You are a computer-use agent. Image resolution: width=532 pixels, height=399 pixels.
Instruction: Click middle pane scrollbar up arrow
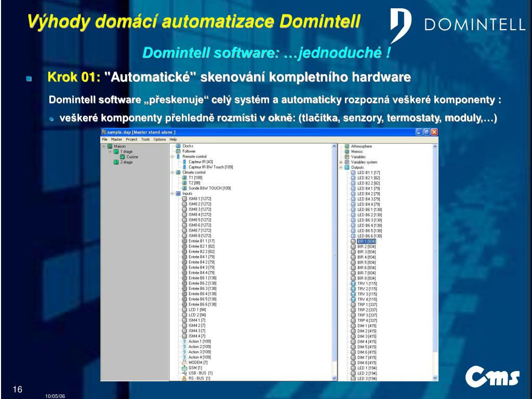334,147
